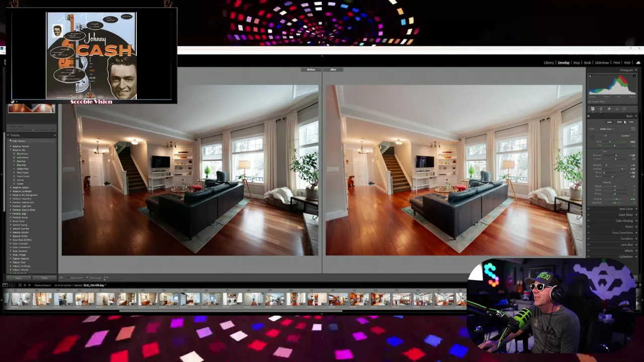Click the Paste settings button

pos(44,278)
